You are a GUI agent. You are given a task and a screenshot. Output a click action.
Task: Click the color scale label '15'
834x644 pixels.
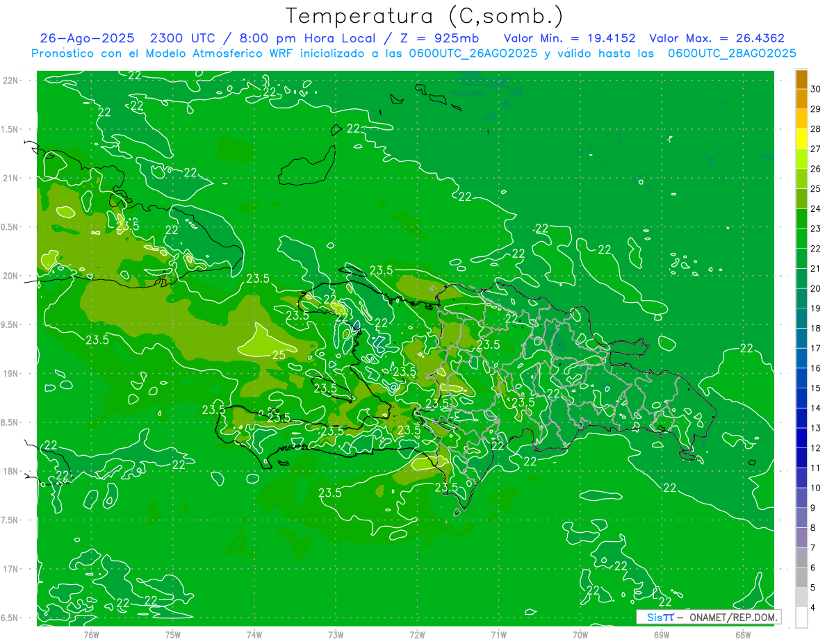pyautogui.click(x=816, y=388)
